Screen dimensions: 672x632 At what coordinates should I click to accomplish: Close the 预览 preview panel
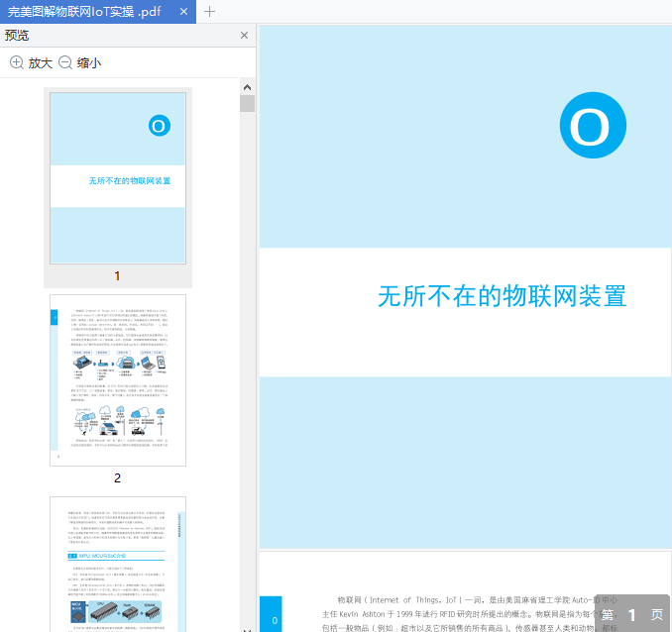tap(244, 35)
